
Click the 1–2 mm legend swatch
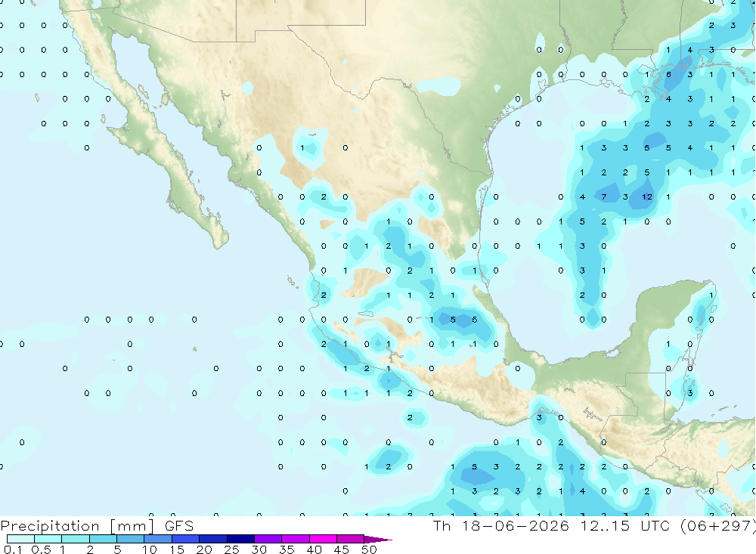coord(75,539)
